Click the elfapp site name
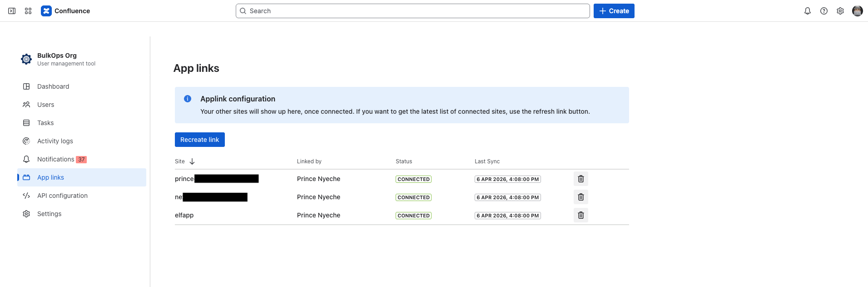Image resolution: width=868 pixels, height=287 pixels. pyautogui.click(x=184, y=215)
